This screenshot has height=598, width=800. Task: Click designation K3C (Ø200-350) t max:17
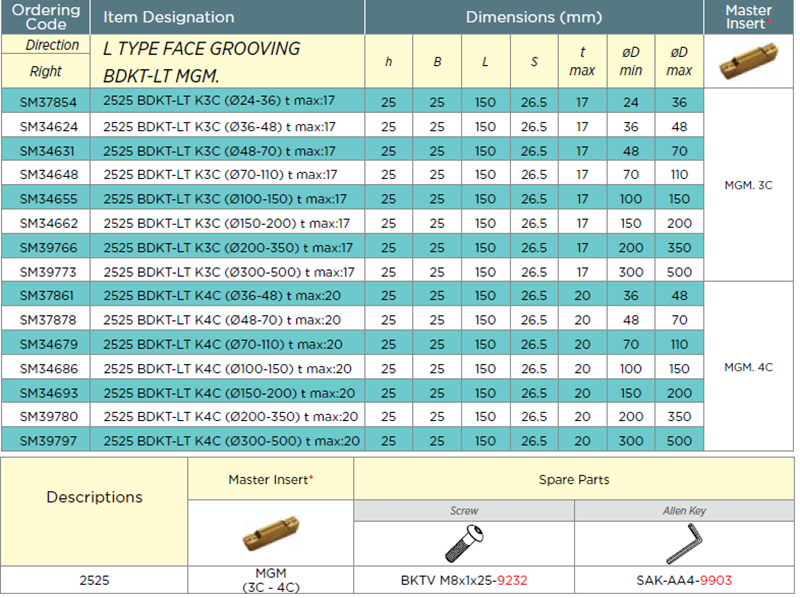click(x=228, y=248)
